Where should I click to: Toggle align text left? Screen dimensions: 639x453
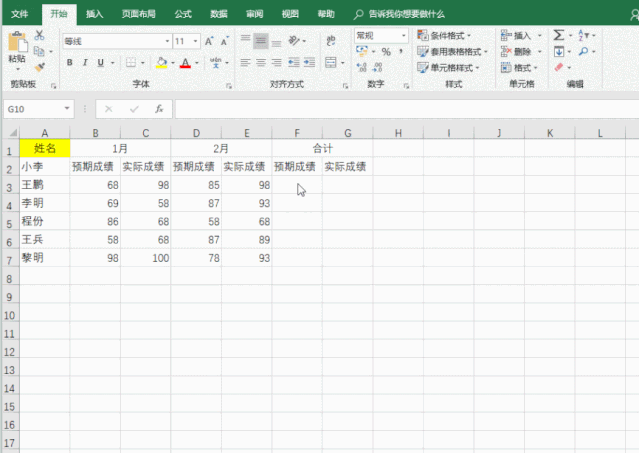(x=245, y=62)
